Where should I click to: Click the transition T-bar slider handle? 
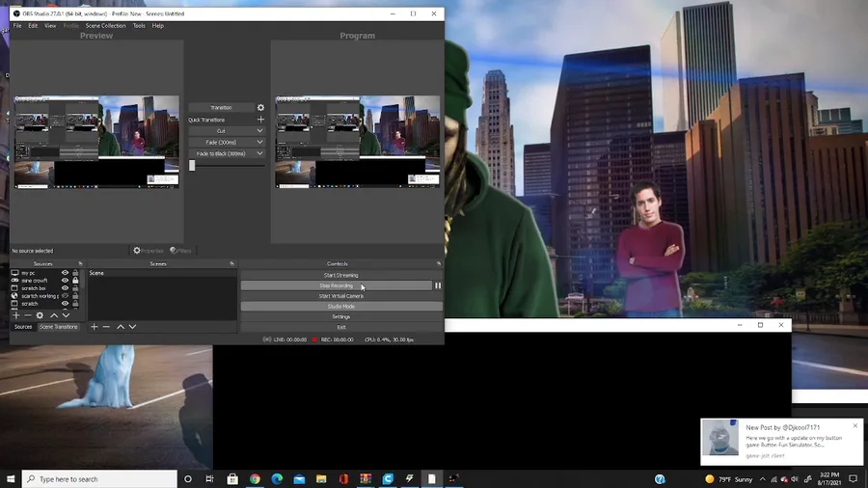192,166
